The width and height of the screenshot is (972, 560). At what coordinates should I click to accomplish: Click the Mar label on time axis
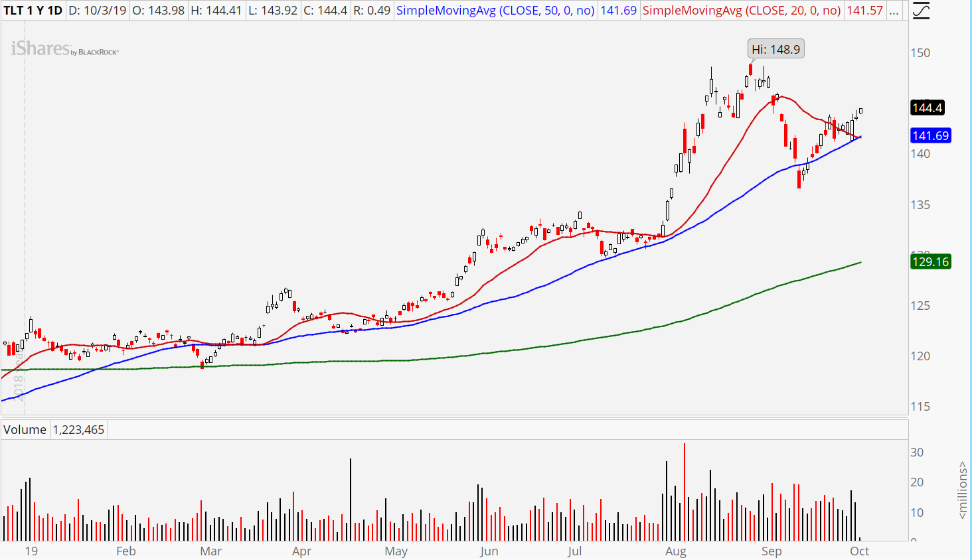211,551
